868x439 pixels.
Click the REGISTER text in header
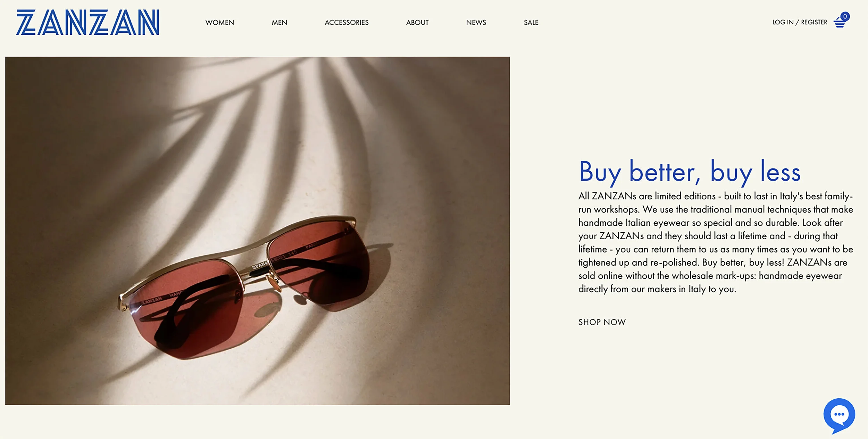pyautogui.click(x=814, y=22)
